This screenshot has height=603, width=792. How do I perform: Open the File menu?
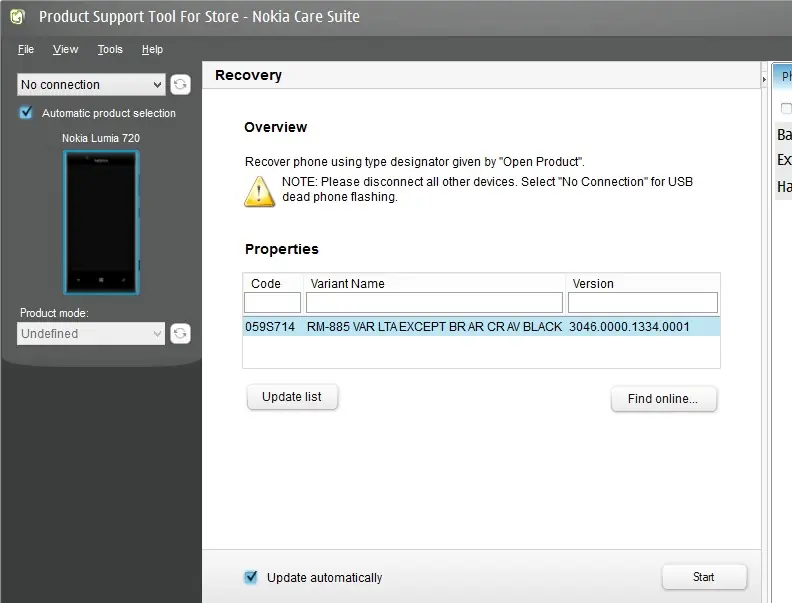[26, 49]
